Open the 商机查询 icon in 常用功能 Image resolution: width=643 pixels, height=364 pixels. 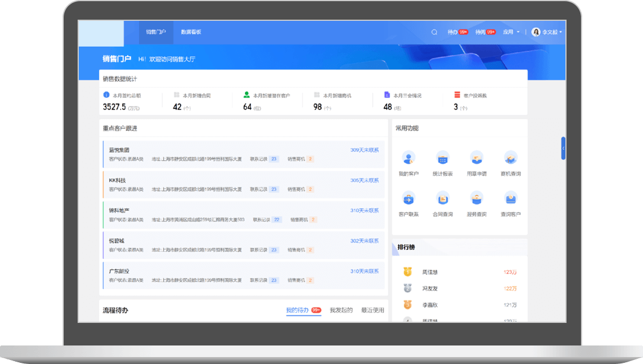pyautogui.click(x=510, y=158)
